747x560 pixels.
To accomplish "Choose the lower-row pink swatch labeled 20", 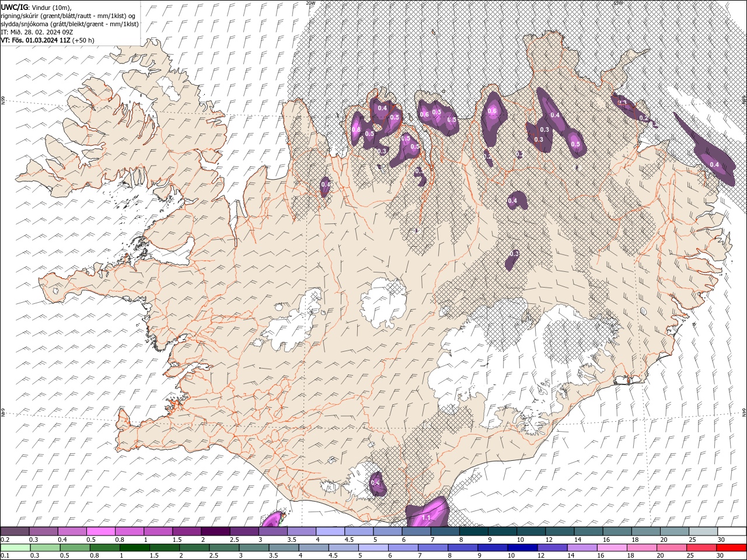I will coord(672,548).
